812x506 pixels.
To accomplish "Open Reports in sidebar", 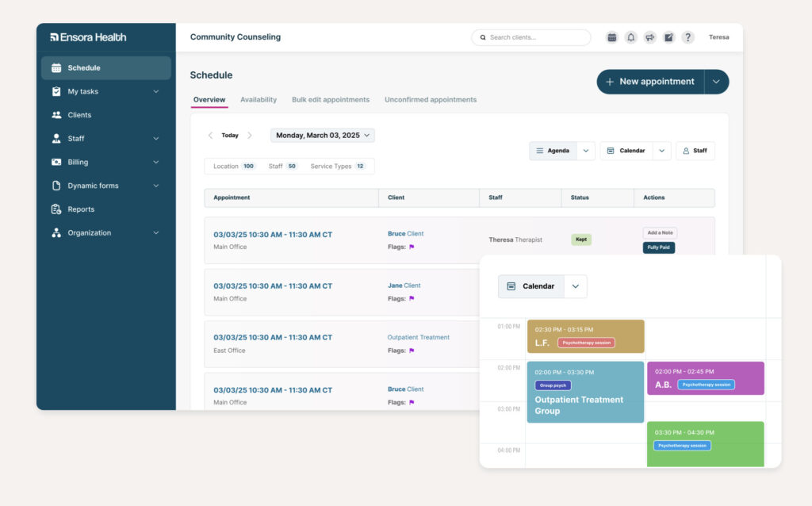I will pyautogui.click(x=106, y=209).
